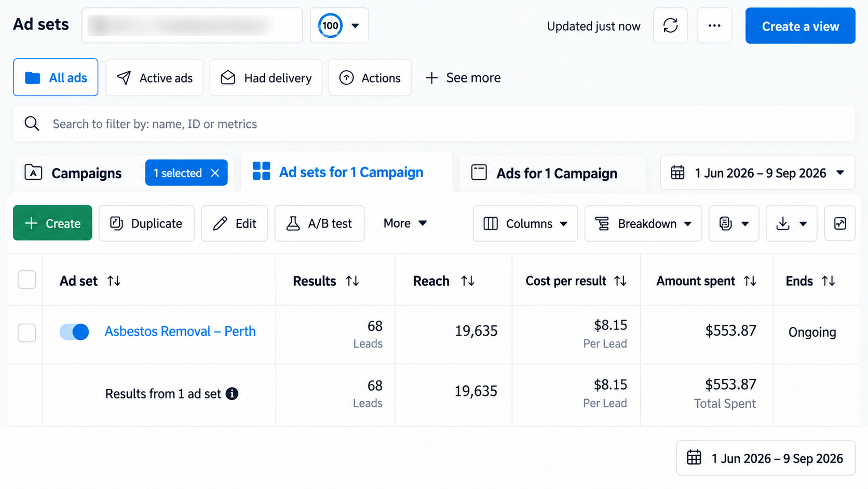
Task: Open the export download dropdown
Action: pyautogui.click(x=792, y=223)
